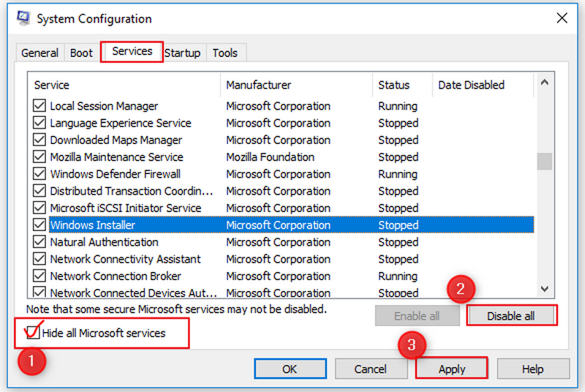
Task: Uncheck the Windows Installer service checkbox
Action: [39, 225]
